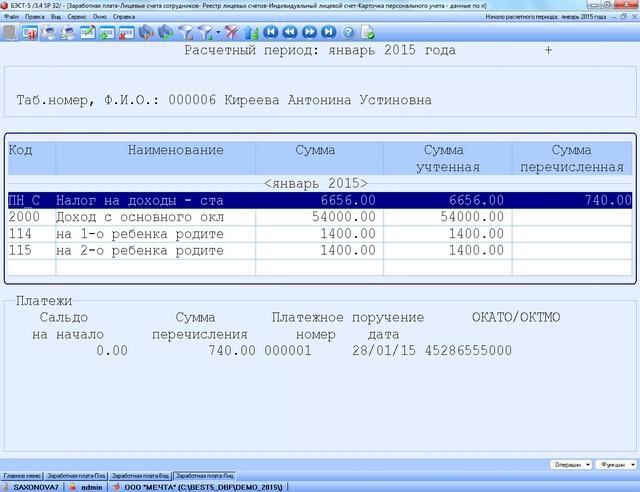Click the second blue group icon with green arrow
The image size is (640, 492).
tap(166, 32)
